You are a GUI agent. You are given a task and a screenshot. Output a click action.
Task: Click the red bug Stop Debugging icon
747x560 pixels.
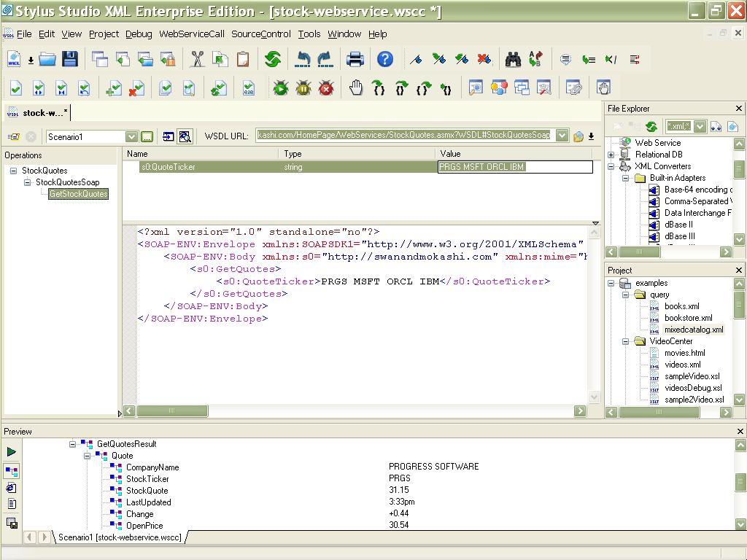click(326, 89)
